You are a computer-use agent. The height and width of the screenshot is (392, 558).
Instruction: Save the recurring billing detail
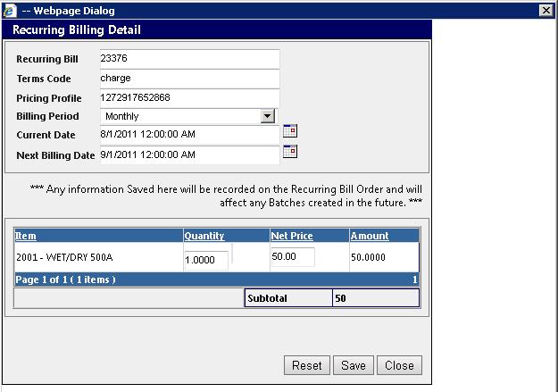(353, 365)
